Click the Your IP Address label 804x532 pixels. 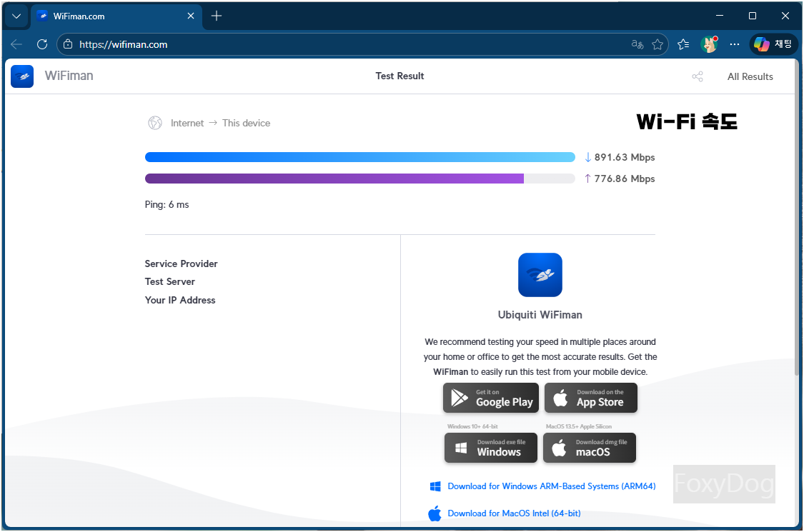click(x=180, y=300)
